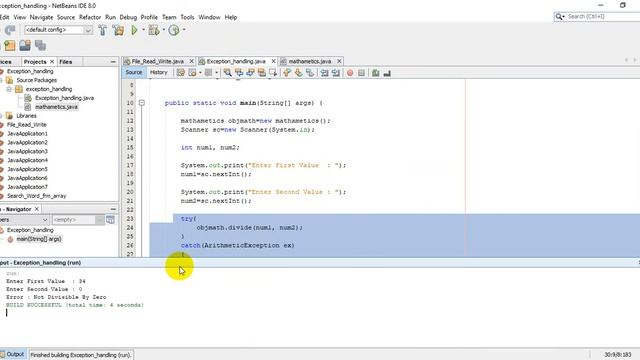The height and width of the screenshot is (360, 640).
Task: Click the Comment icon in editor toolbar
Action: click(x=376, y=73)
